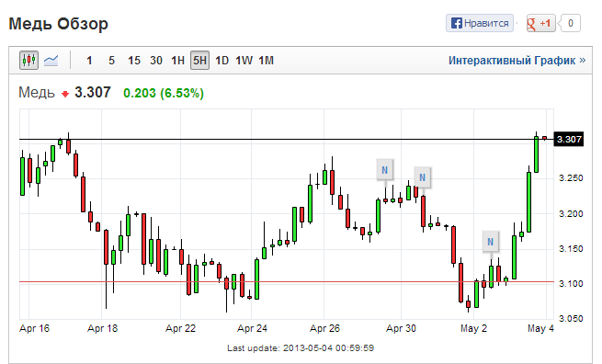Viewport: 602px width, 364px height.
Task: Select the 15 minute timeframe
Action: pos(134,61)
